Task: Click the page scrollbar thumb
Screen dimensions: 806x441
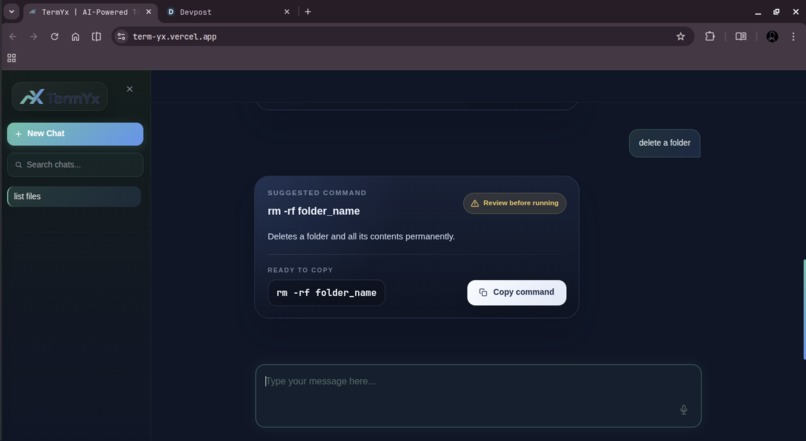Action: pos(804,309)
